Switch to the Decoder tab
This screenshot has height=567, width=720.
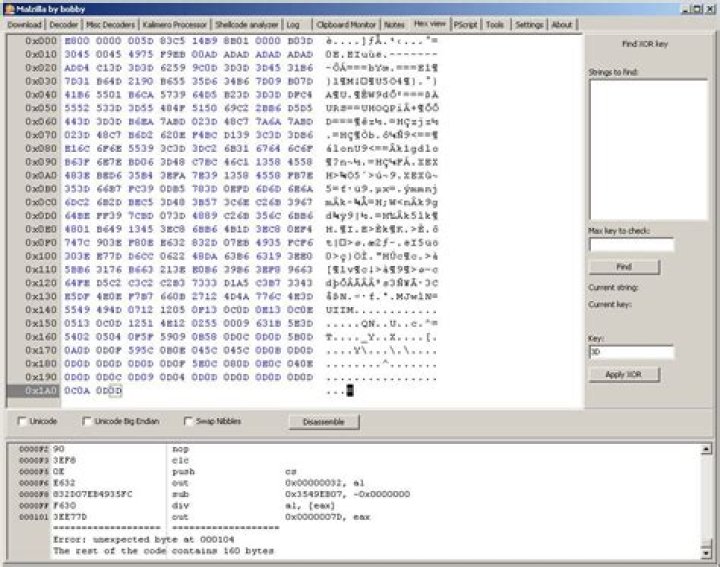[x=63, y=25]
